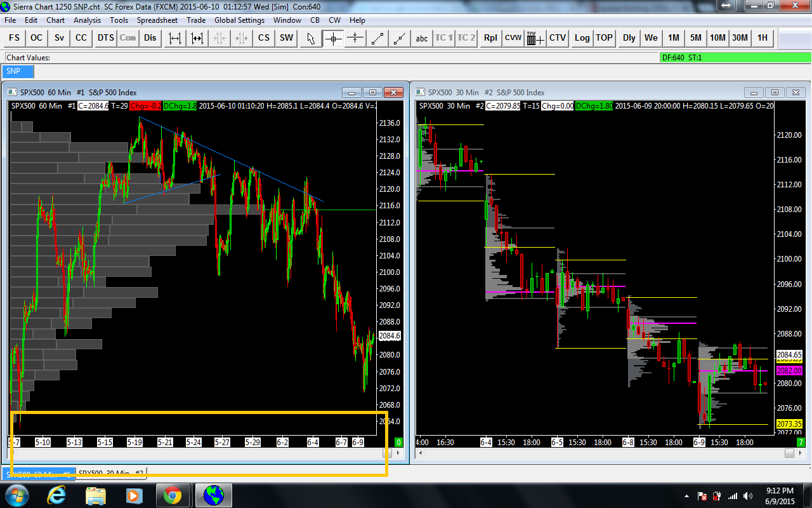Open the Help menu
The width and height of the screenshot is (812, 508).
coord(357,20)
